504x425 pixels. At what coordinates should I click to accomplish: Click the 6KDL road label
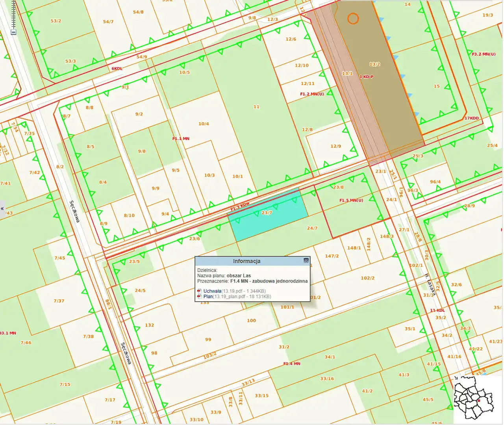pos(117,69)
